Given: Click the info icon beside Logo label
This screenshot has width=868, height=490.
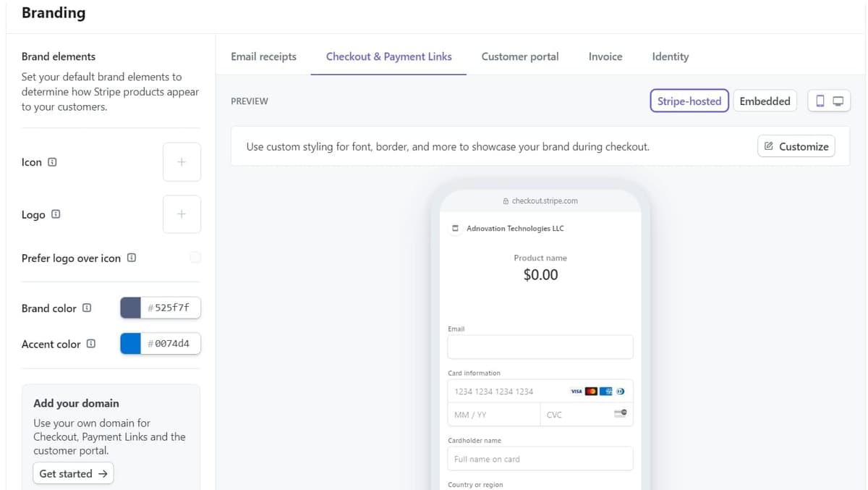Looking at the screenshot, I should (x=56, y=214).
